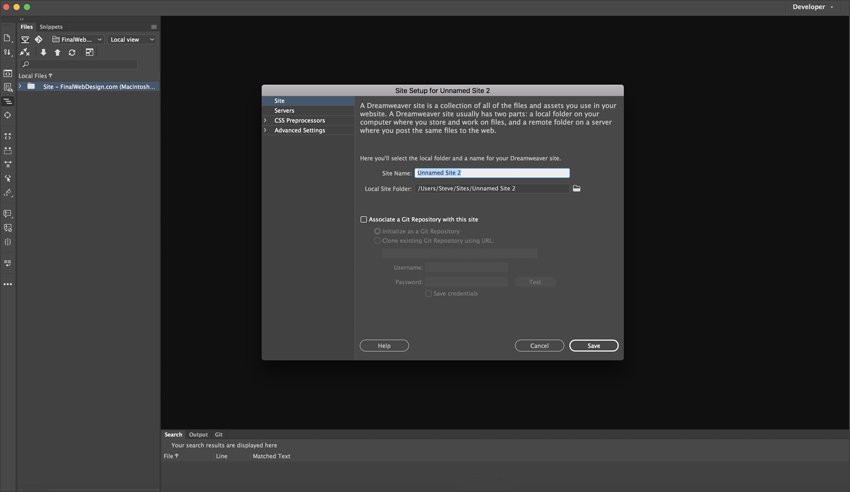Select Advanced Settings category label

[x=299, y=130]
